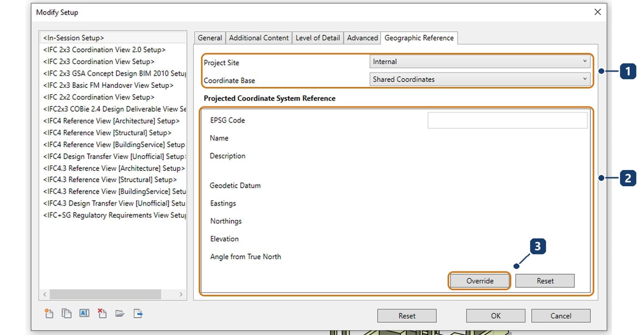The width and height of the screenshot is (644, 335).
Task: Select <IFC 2x3 GSA Concept Design BIM 2010 Setup>
Action: (x=113, y=73)
